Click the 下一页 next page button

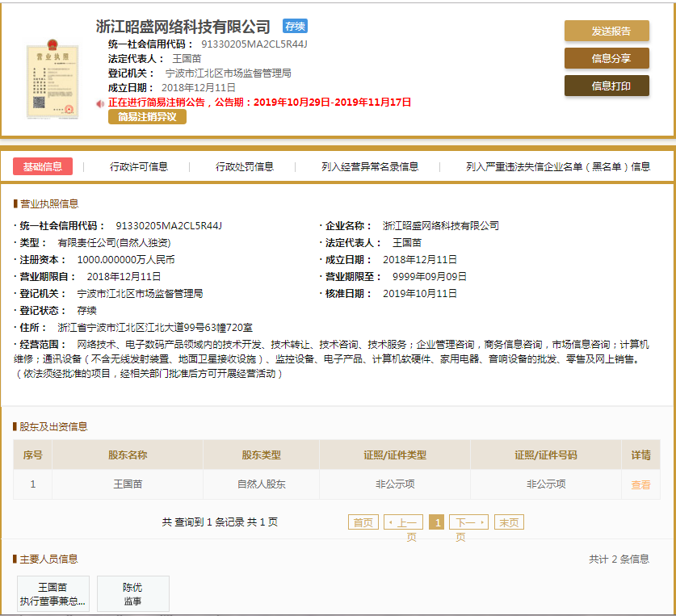click(468, 522)
